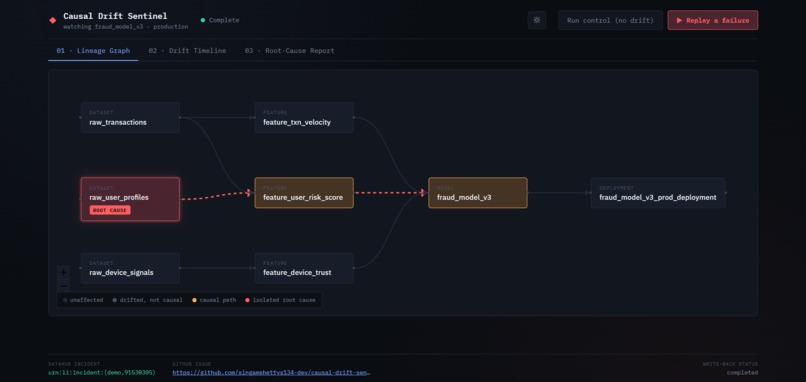Open the 01 Lineage Graph tab
This screenshot has height=382, width=806.
(93, 50)
